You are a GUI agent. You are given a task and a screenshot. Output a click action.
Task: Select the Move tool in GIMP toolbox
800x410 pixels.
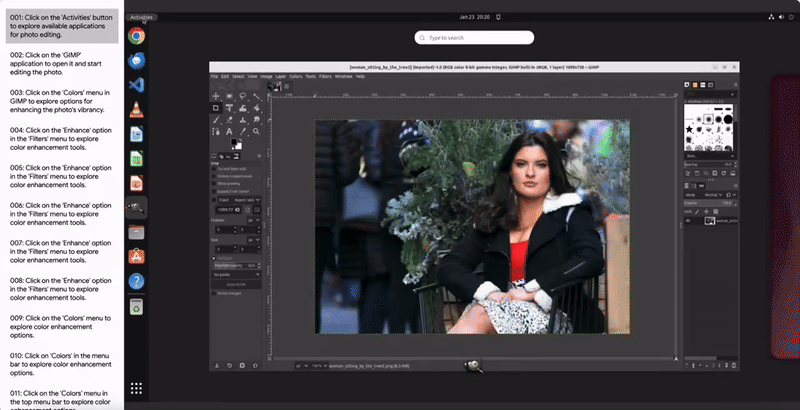pyautogui.click(x=216, y=96)
